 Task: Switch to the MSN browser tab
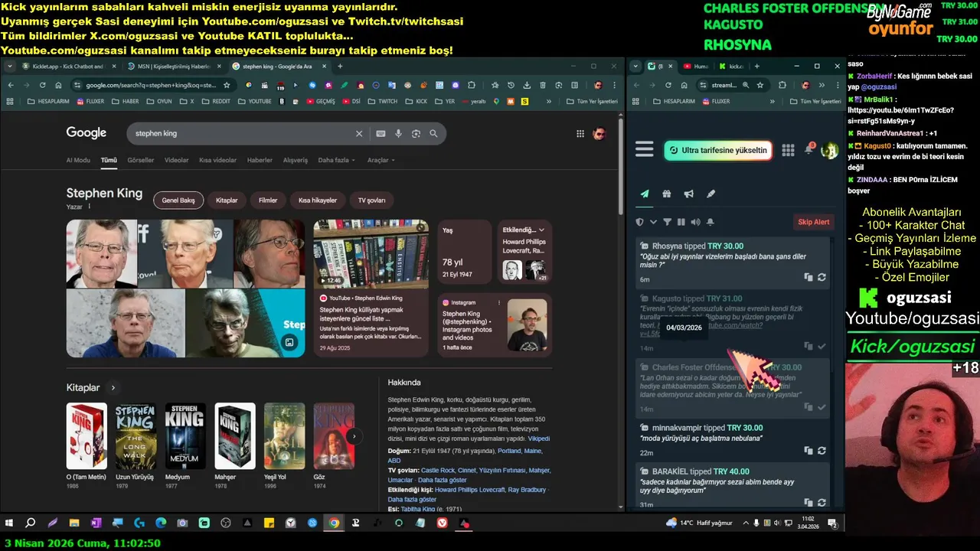pos(172,67)
